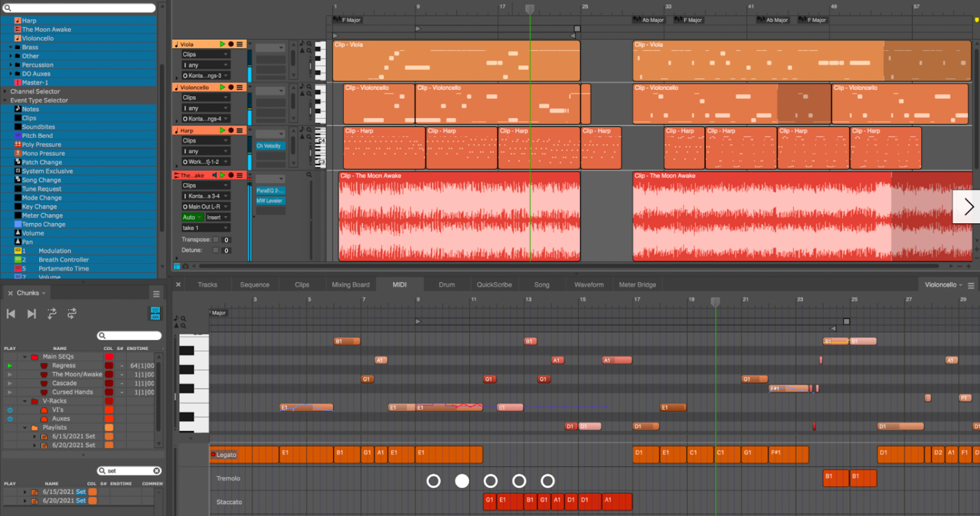Toggle the Harp track play-enable arrow
The height and width of the screenshot is (516, 980).
(x=223, y=131)
